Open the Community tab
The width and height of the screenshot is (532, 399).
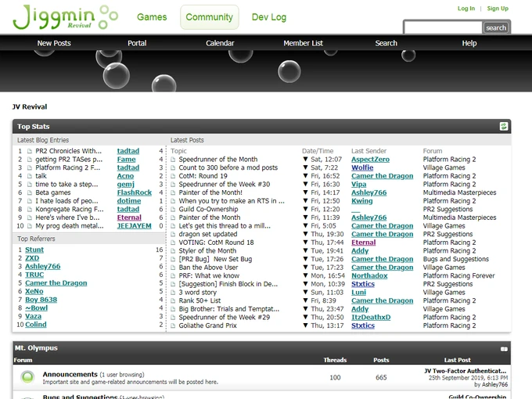pyautogui.click(x=210, y=17)
